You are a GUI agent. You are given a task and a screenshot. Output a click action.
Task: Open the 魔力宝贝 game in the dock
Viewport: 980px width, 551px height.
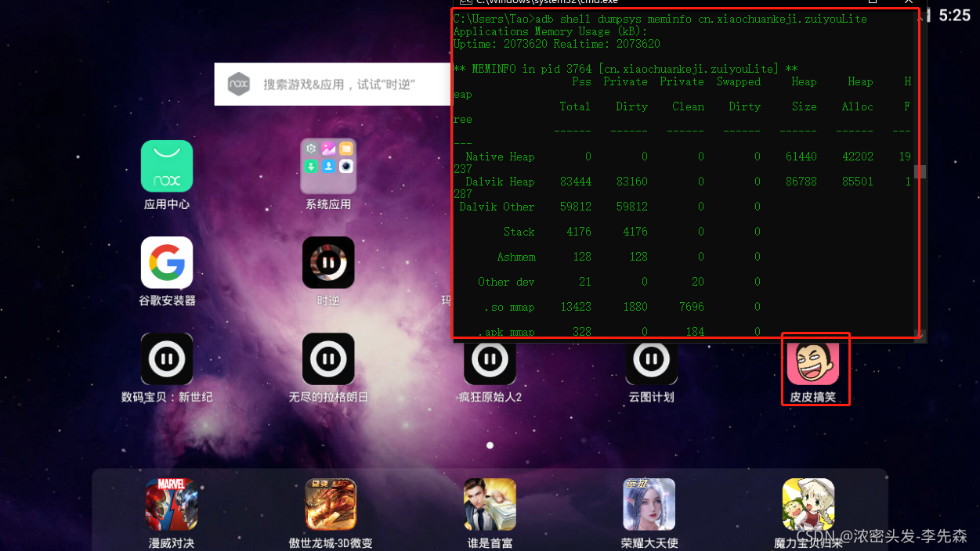pyautogui.click(x=808, y=504)
